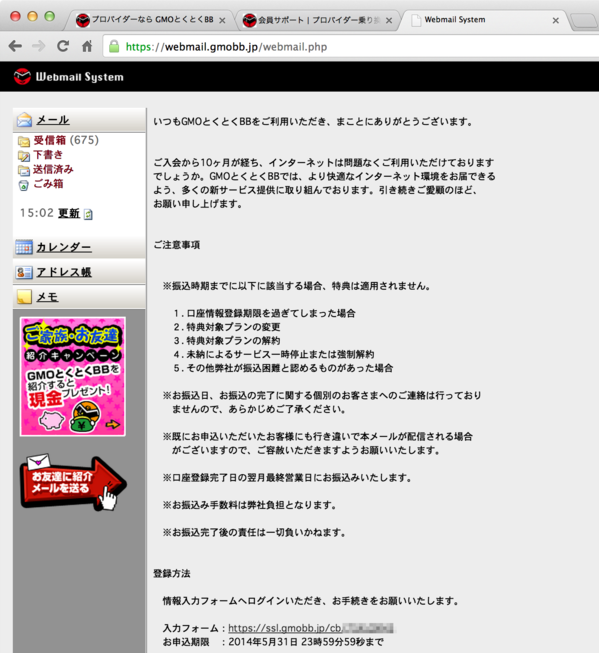The width and height of the screenshot is (599, 653).
Task: Click the address bar URL field
Action: 352,47
